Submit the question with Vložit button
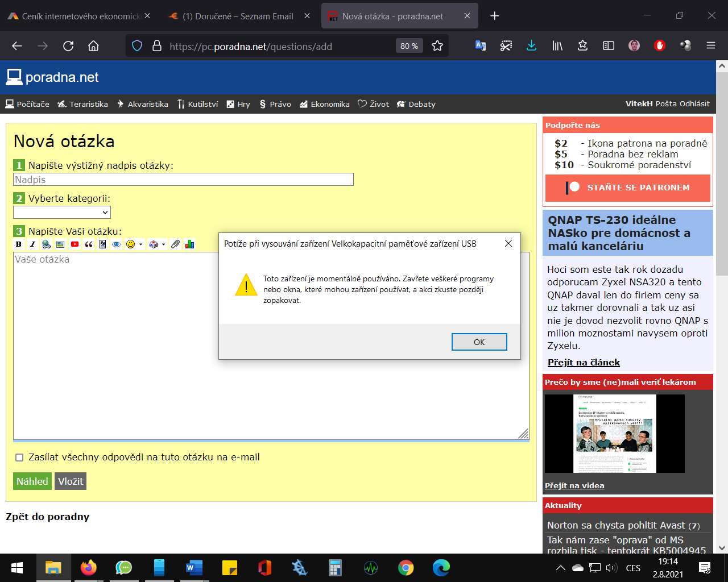This screenshot has width=728, height=582. click(x=71, y=481)
